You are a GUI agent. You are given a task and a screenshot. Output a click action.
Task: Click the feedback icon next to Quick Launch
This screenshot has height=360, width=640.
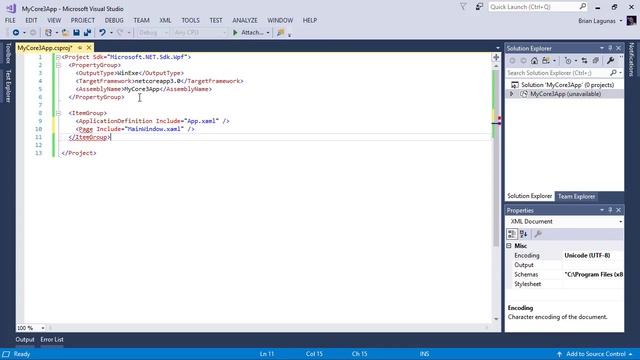(x=479, y=7)
